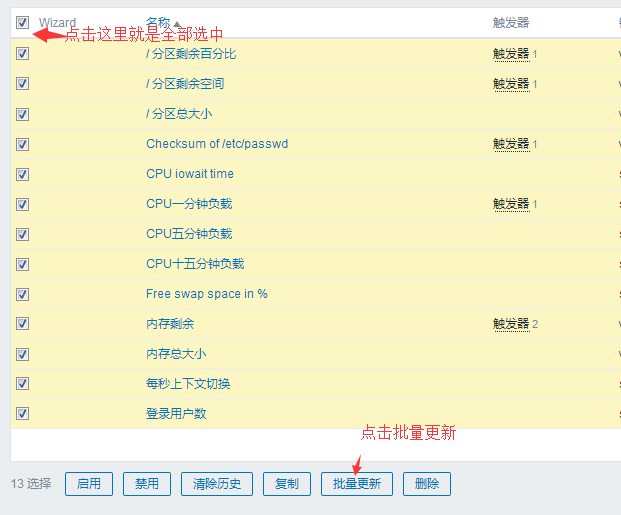Open the Free swap space in % item
Image resolution: width=621 pixels, height=515 pixels.
[x=207, y=294]
